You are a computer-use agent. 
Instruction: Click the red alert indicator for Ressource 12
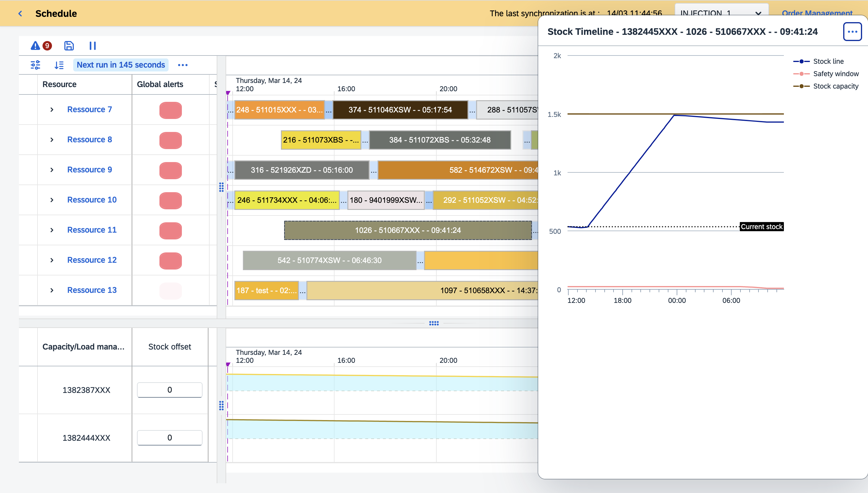171,261
